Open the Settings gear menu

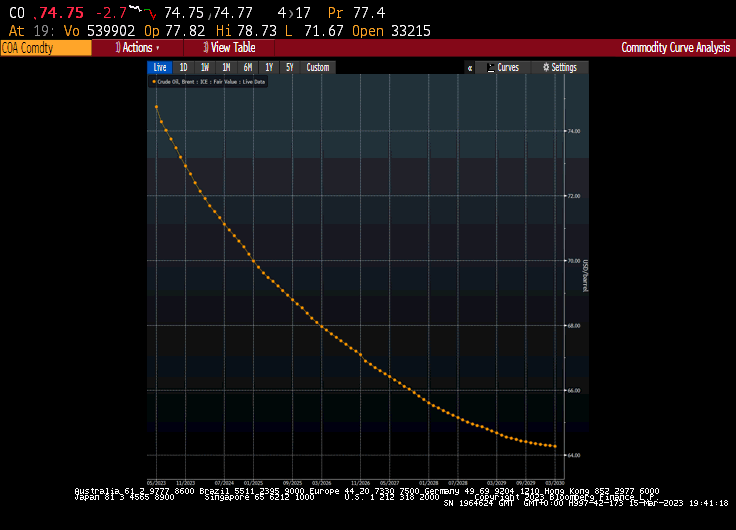pyautogui.click(x=560, y=68)
